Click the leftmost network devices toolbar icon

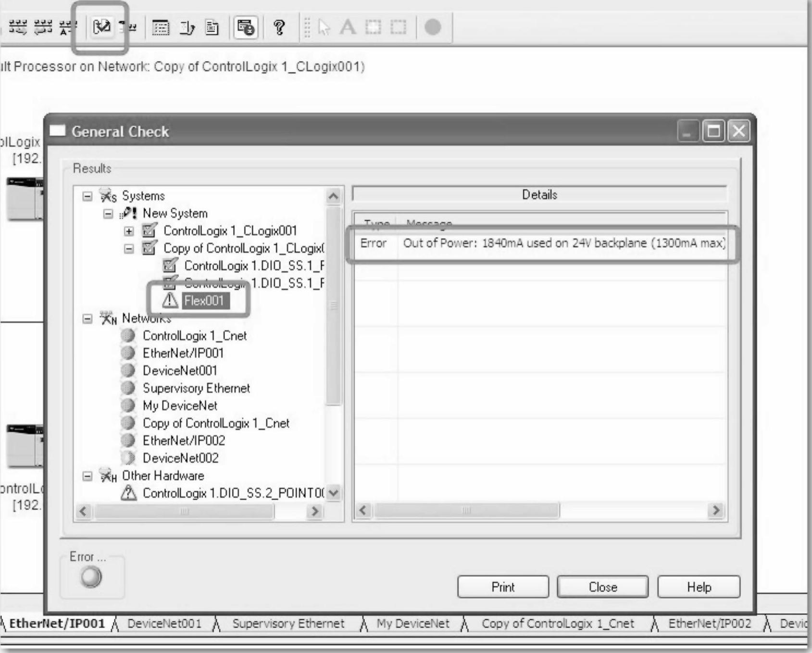tap(18, 27)
